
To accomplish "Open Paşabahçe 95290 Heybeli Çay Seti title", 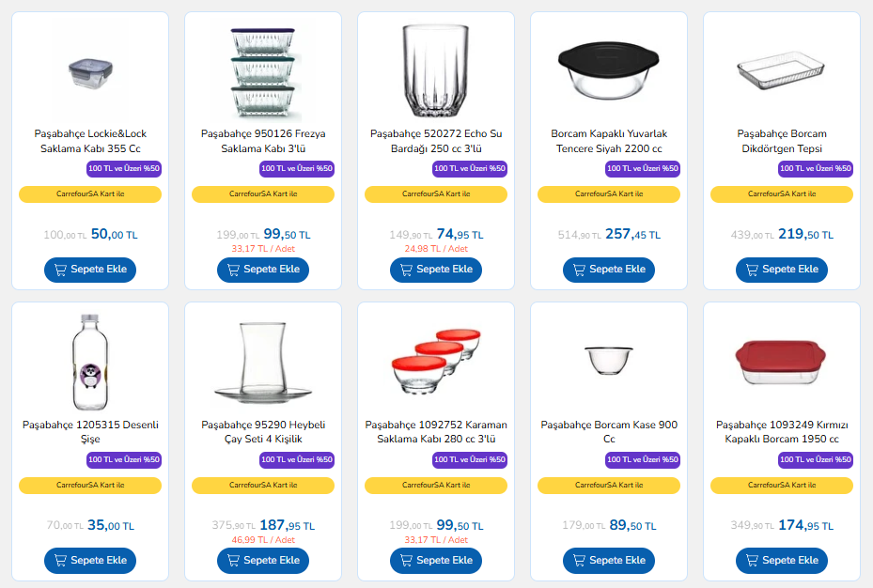I will (263, 432).
